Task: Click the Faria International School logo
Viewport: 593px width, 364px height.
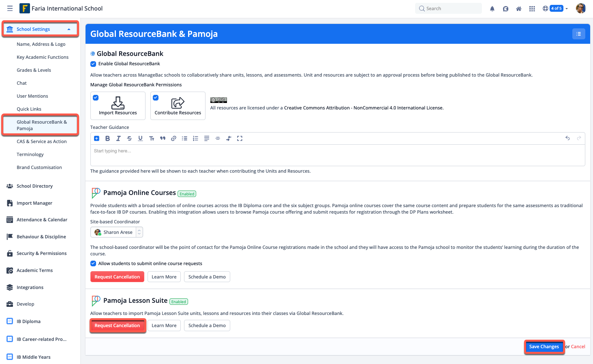Action: (24, 8)
